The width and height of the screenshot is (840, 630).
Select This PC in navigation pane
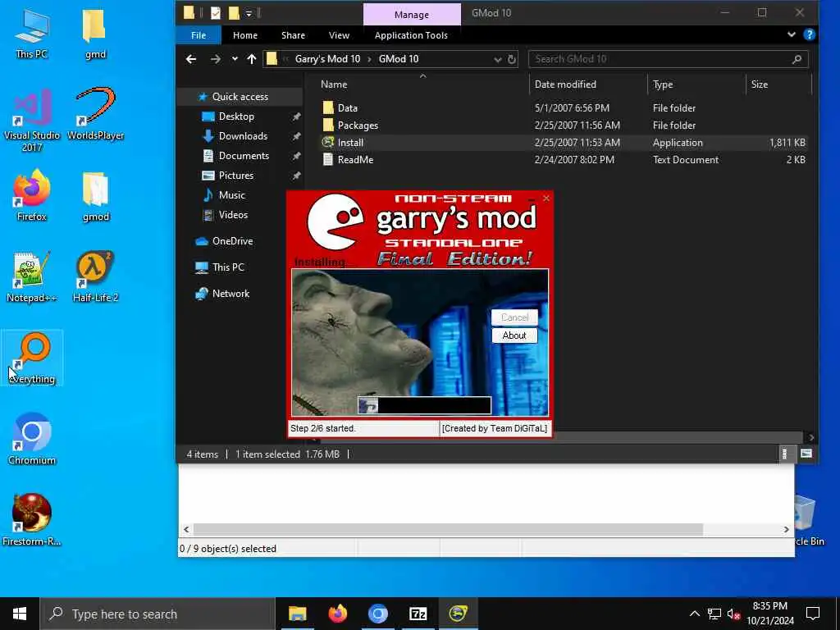click(x=228, y=267)
